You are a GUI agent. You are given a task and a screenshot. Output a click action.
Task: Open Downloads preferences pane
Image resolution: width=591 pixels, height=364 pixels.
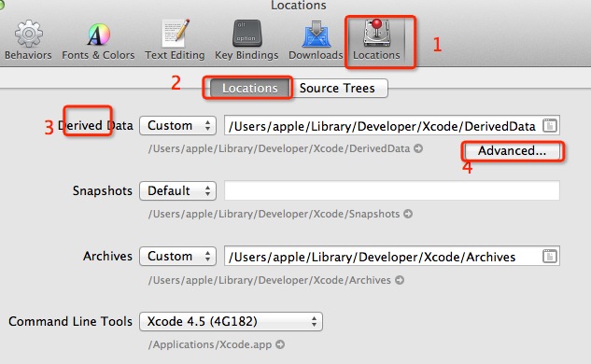coord(316,40)
